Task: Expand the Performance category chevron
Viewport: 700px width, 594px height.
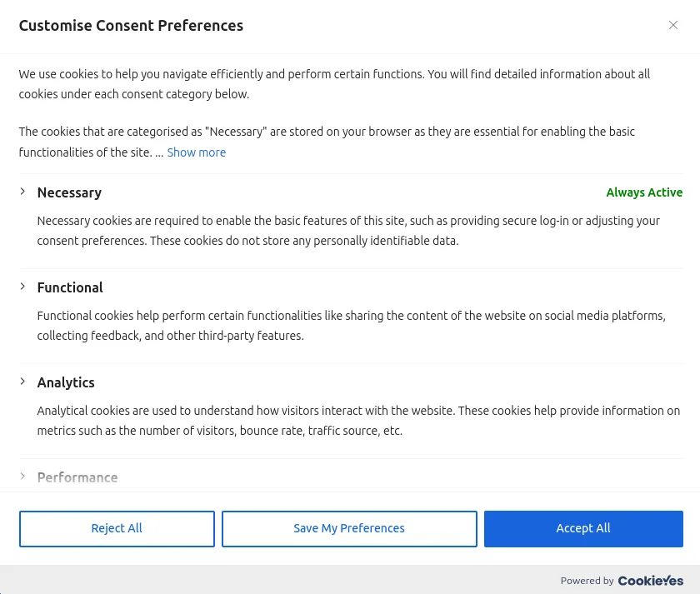Action: click(22, 477)
